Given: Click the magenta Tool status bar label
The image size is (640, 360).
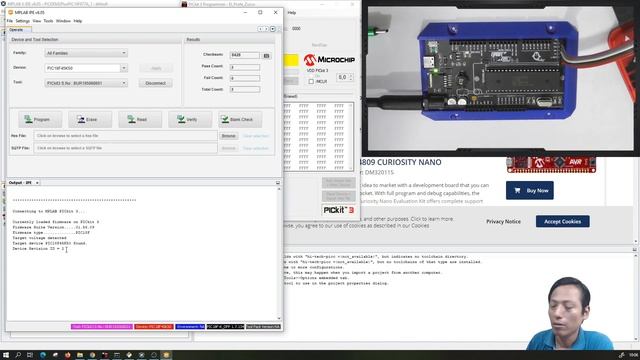Looking at the screenshot, I should (x=101, y=327).
